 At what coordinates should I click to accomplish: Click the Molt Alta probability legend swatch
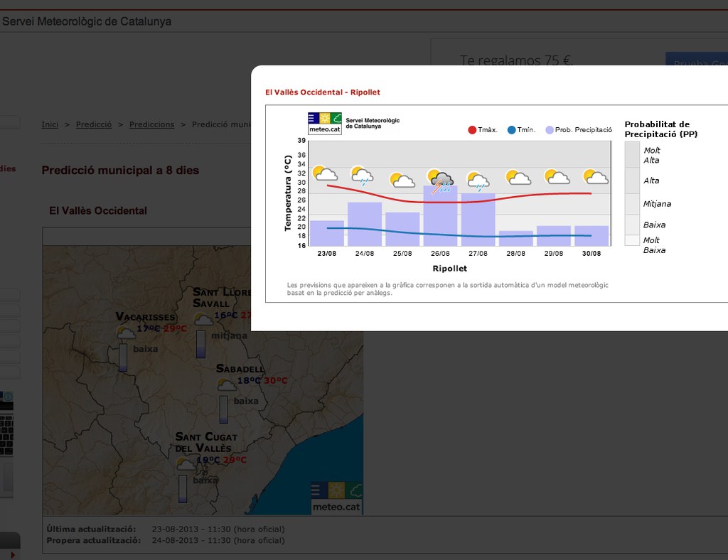(x=632, y=154)
